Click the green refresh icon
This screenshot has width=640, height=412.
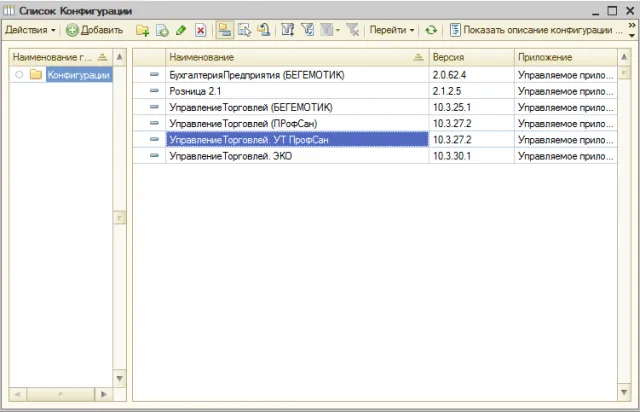431,30
